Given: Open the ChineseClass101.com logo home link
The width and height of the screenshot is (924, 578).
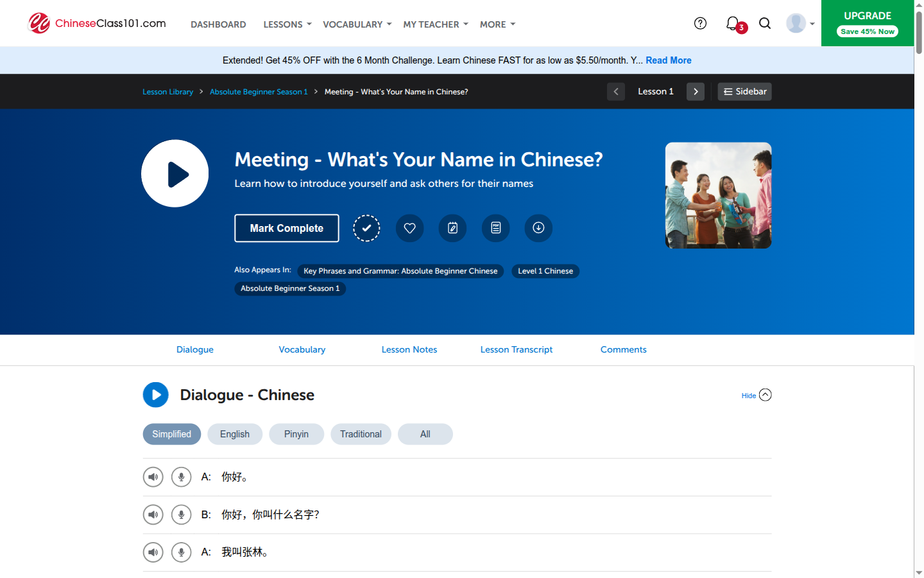Looking at the screenshot, I should (97, 23).
